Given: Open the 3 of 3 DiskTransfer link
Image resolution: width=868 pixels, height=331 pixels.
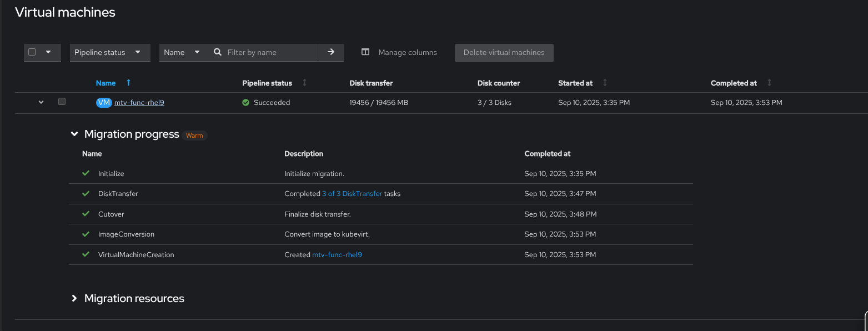Looking at the screenshot, I should [352, 194].
